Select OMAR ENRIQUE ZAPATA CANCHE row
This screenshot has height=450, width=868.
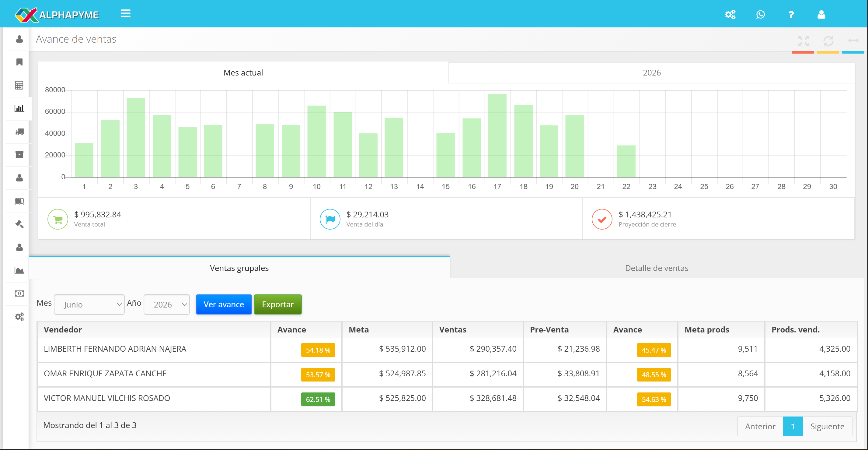(x=447, y=374)
